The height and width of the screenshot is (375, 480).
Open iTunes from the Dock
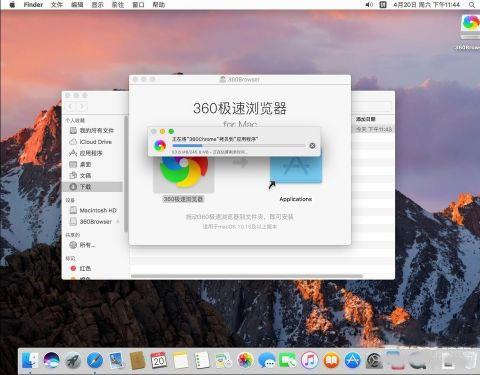point(310,361)
